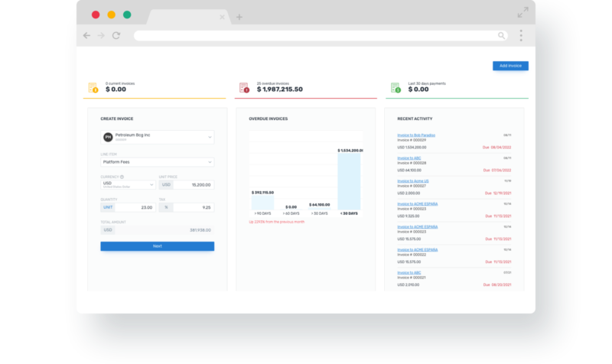Viewport: 612px width, 364px height.
Task: Close the current browser tab
Action: (223, 17)
